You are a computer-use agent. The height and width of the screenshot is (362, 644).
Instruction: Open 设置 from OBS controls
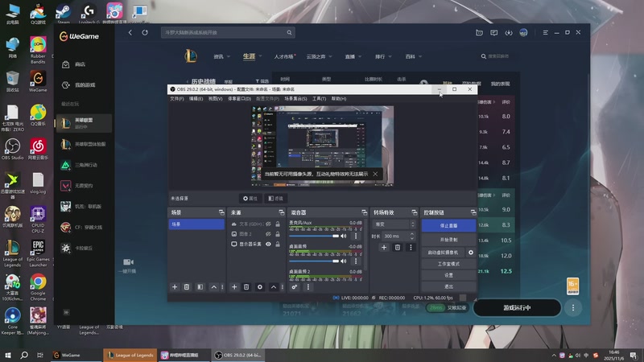pyautogui.click(x=448, y=275)
